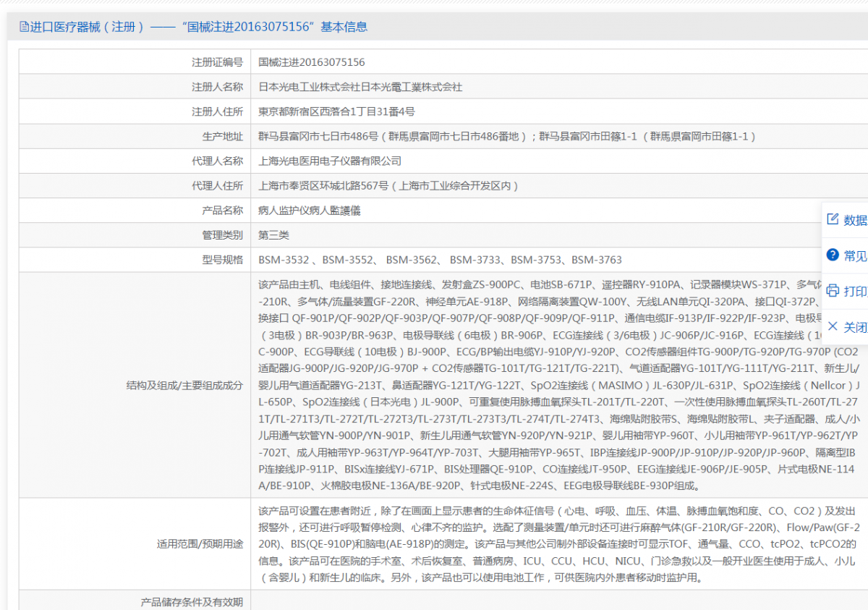868x610 pixels.
Task: Click the paragraph beginning 该产品由主机、电线组件
Action: (560, 384)
